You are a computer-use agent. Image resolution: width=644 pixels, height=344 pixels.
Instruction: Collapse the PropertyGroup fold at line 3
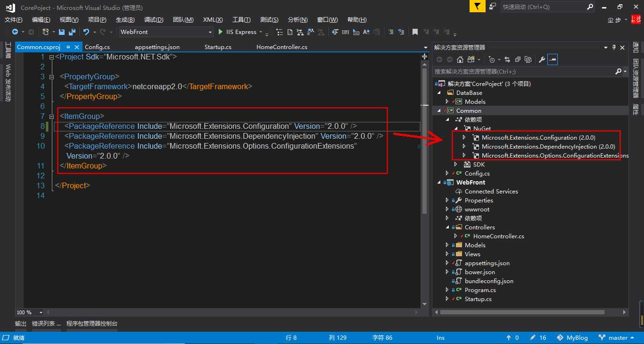pos(51,76)
